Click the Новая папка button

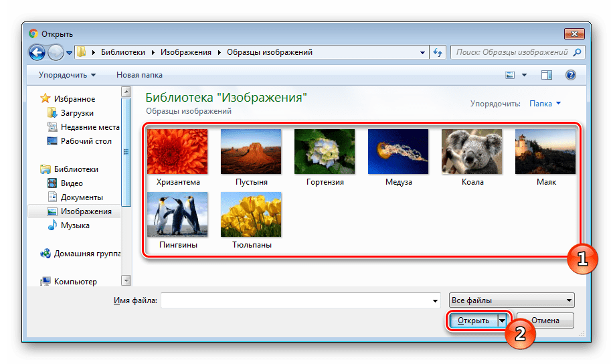pyautogui.click(x=139, y=75)
